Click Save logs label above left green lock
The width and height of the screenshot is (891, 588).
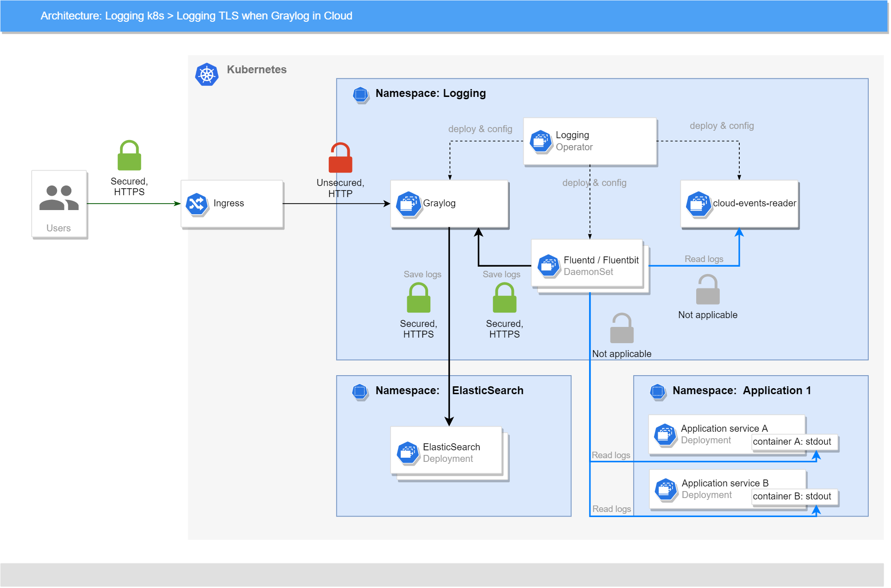[x=422, y=275]
